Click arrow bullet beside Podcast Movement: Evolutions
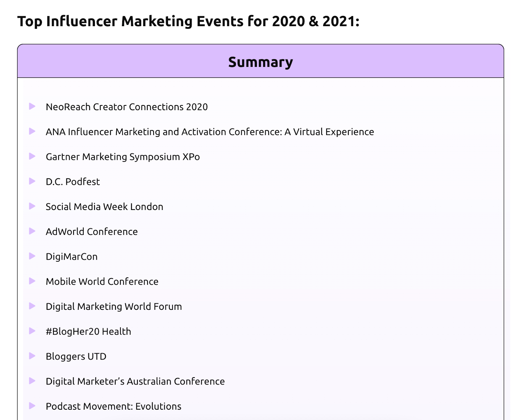The width and height of the screenshot is (517, 420). [32, 405]
